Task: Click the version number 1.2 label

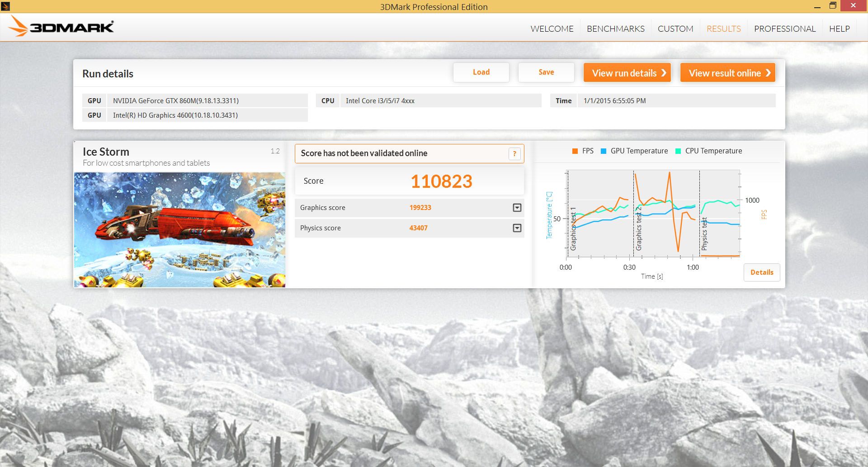Action: click(275, 151)
